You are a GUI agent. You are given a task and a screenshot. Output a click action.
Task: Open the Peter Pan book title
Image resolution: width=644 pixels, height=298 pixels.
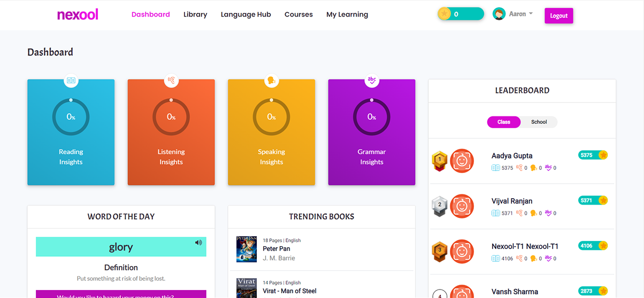click(x=277, y=249)
